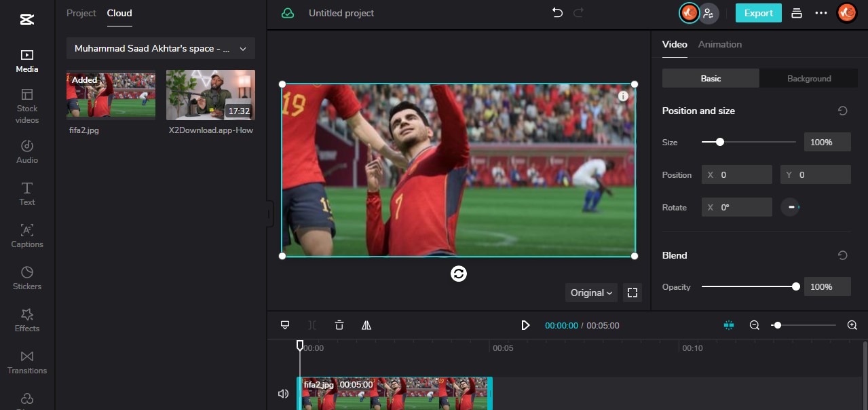Undo the last action
This screenshot has width=868, height=410.
tap(558, 13)
